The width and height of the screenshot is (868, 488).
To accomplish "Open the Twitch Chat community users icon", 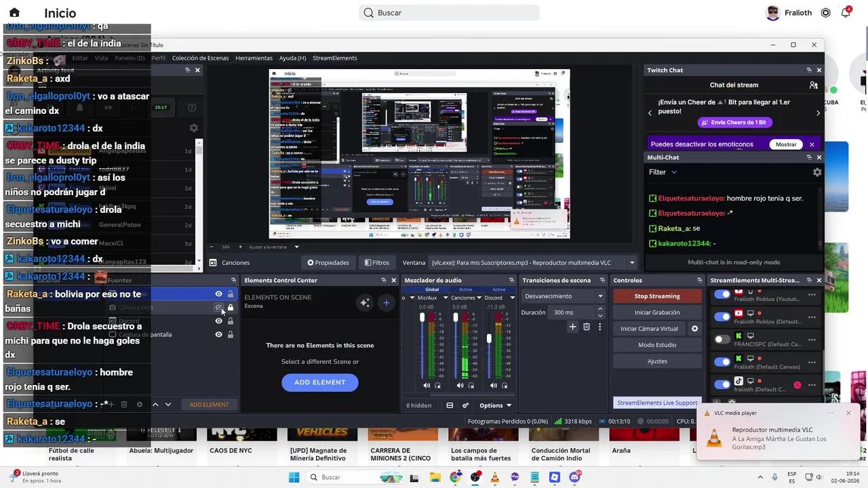I will tap(813, 85).
